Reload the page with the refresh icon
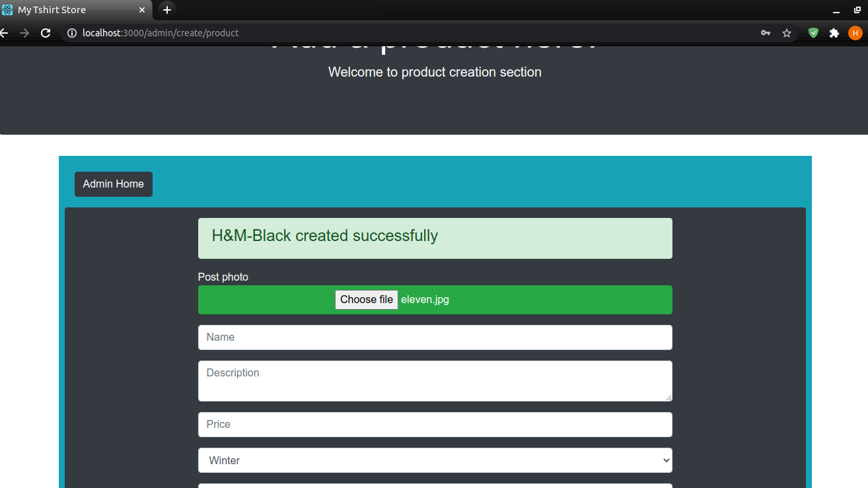This screenshot has width=868, height=488. (46, 33)
